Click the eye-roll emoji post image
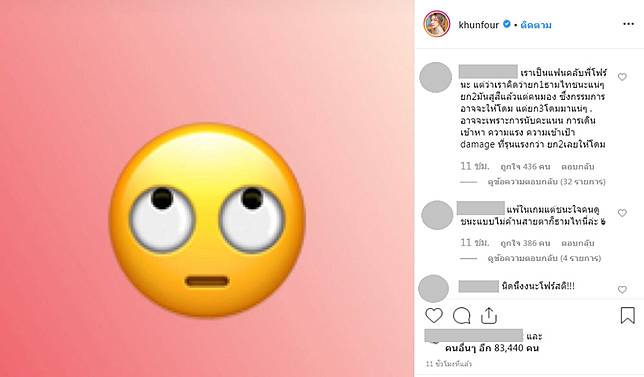Viewport: 644px width, 377px height. pos(207,188)
